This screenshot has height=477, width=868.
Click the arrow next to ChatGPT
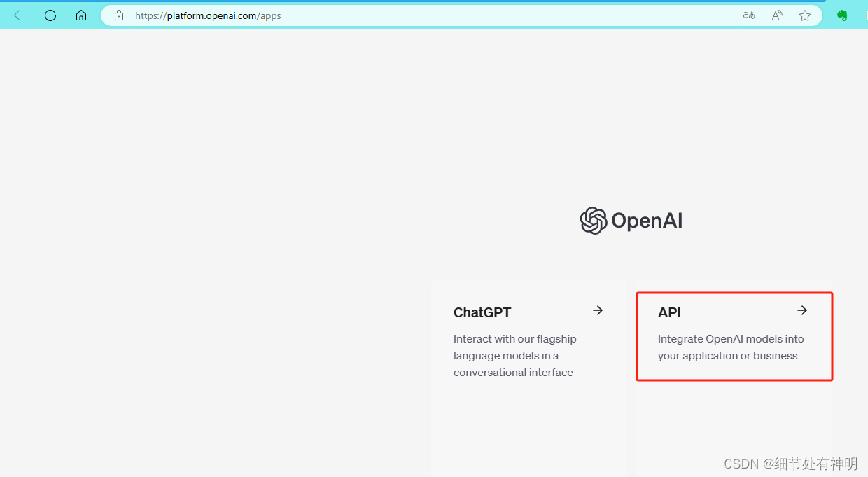pyautogui.click(x=598, y=310)
